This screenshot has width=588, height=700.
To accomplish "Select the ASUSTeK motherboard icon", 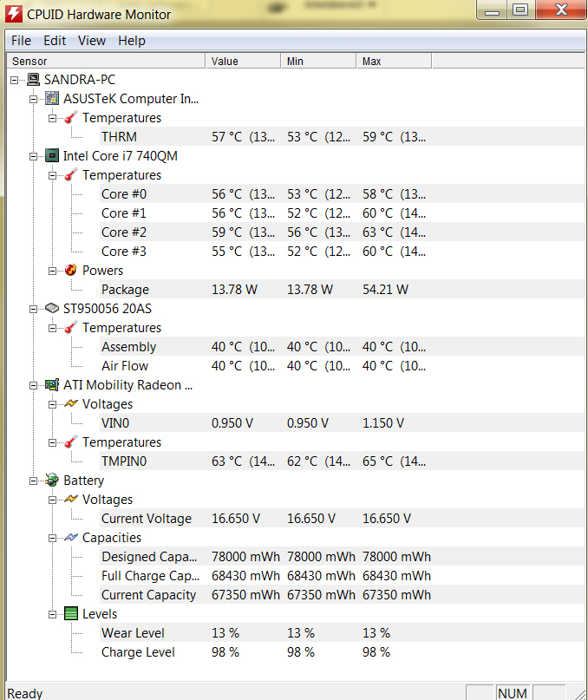I will coord(52,98).
